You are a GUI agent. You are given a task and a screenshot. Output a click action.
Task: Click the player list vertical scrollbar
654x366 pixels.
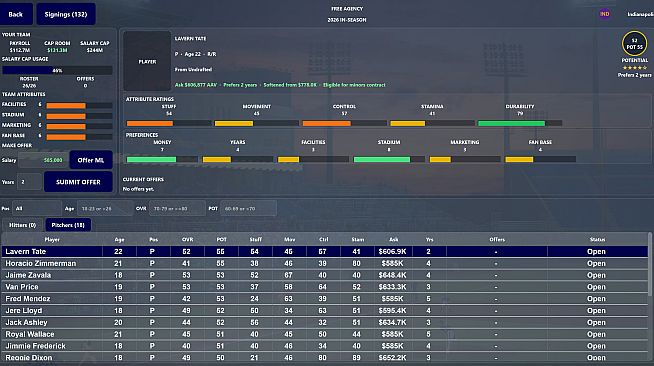point(650,265)
